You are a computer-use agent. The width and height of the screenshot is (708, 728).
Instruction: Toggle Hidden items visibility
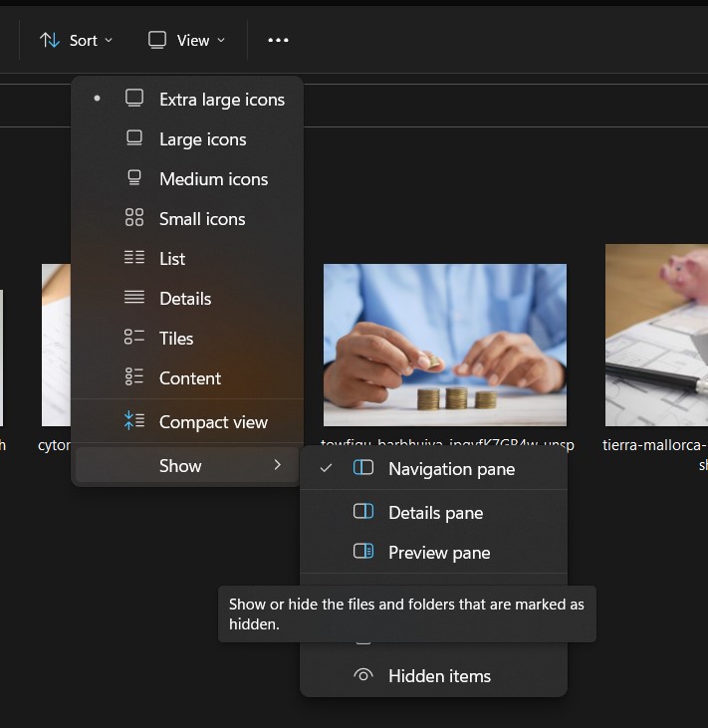[x=438, y=676]
